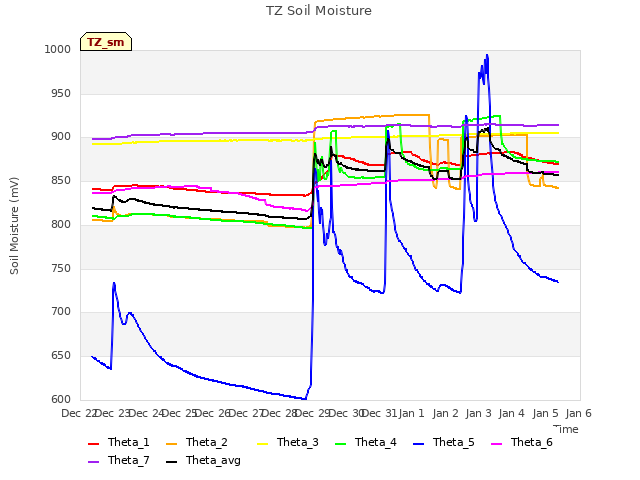Viewport: 640px width, 480px height.
Task: Click the Jan 1 x-axis tick label
Action: pos(412,413)
